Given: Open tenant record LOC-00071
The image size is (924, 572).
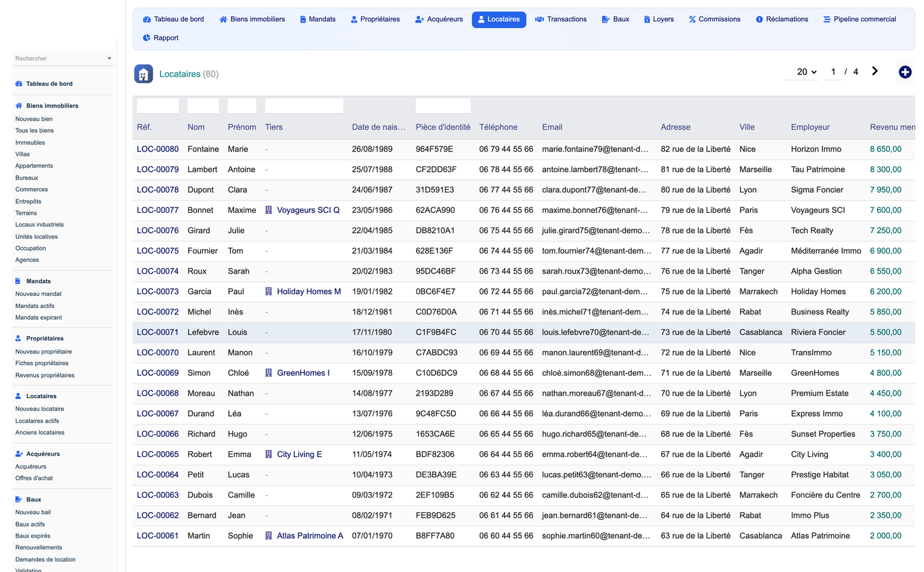Looking at the screenshot, I should click(158, 332).
